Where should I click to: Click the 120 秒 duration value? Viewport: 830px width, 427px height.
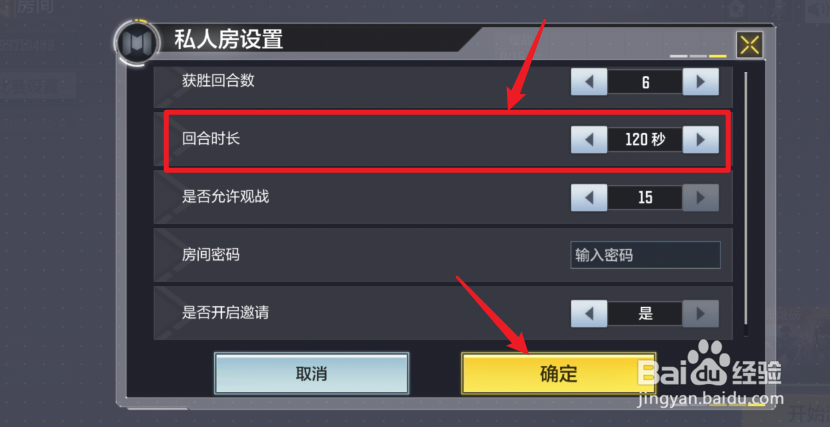point(645,140)
